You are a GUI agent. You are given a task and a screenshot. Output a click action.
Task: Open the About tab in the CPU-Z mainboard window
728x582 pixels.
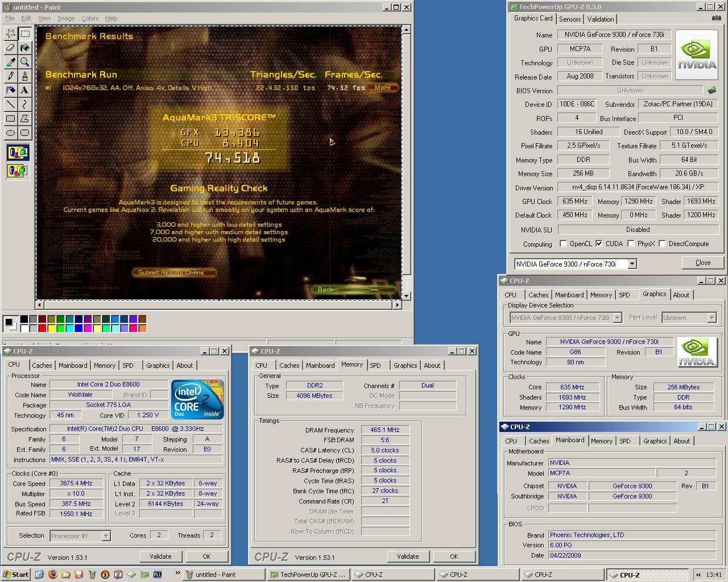pyautogui.click(x=682, y=441)
